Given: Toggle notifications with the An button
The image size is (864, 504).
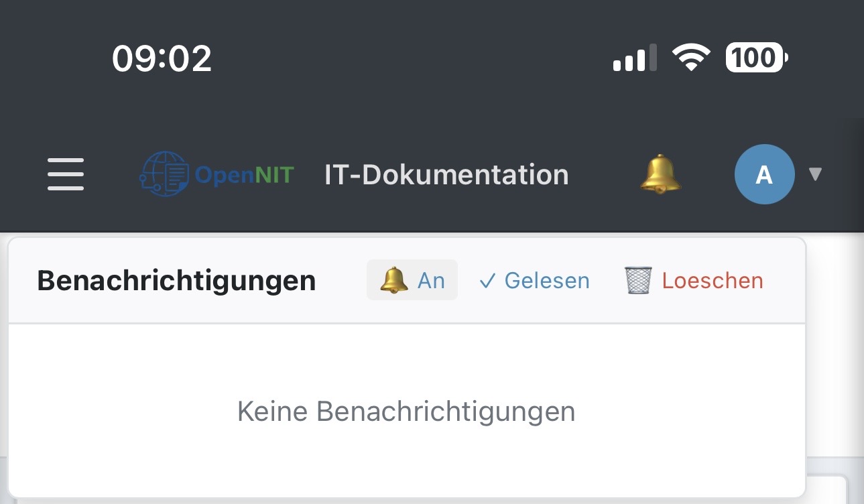Looking at the screenshot, I should 412,280.
